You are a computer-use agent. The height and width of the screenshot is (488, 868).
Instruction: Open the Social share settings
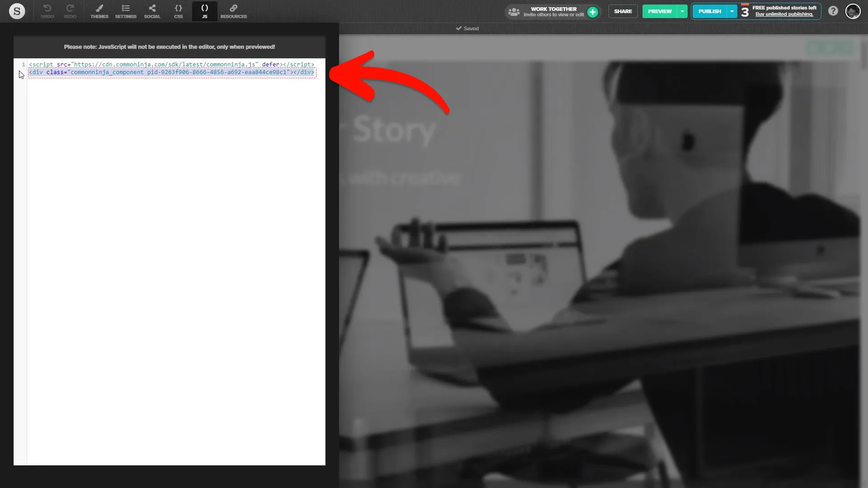(152, 11)
